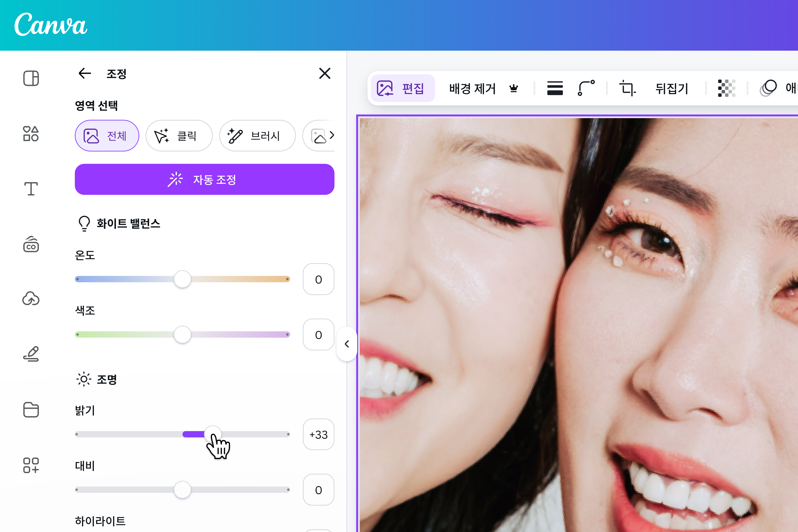Screen dimensions: 798x532
Task: Open the Apps grid sidebar icon
Action: coord(31,465)
